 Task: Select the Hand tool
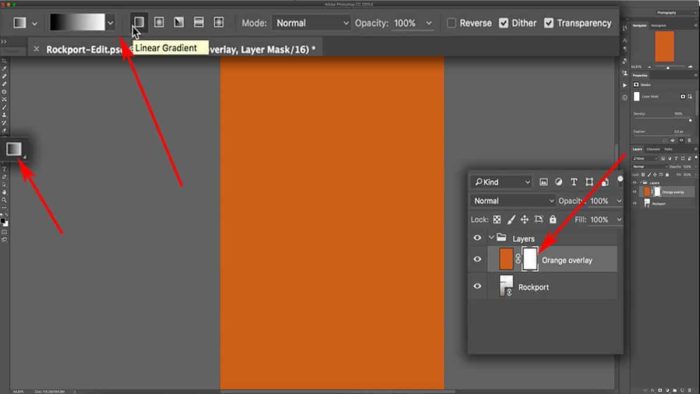pos(4,192)
